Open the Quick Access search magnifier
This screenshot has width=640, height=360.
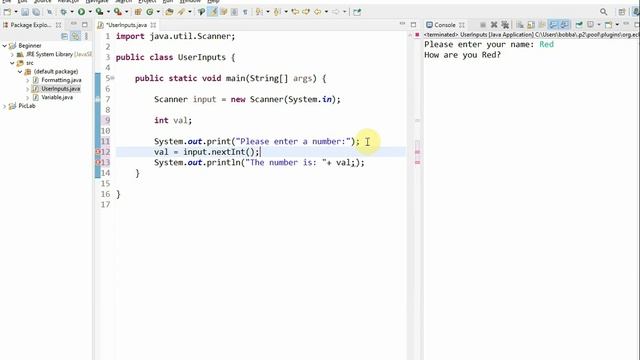[x=603, y=12]
